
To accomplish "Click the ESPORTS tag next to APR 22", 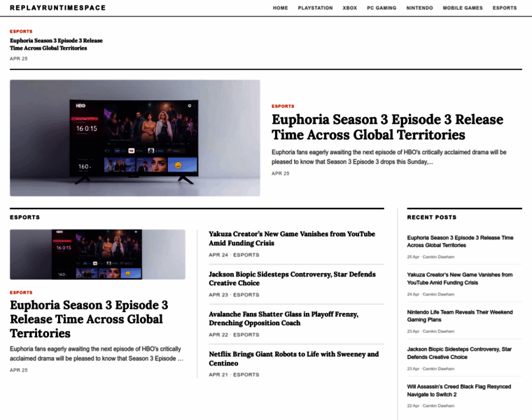I will tap(246, 335).
